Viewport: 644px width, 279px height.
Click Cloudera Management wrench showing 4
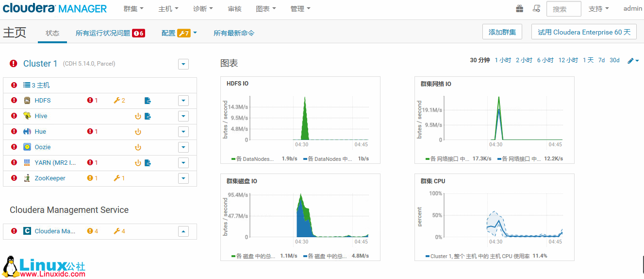[119, 231]
